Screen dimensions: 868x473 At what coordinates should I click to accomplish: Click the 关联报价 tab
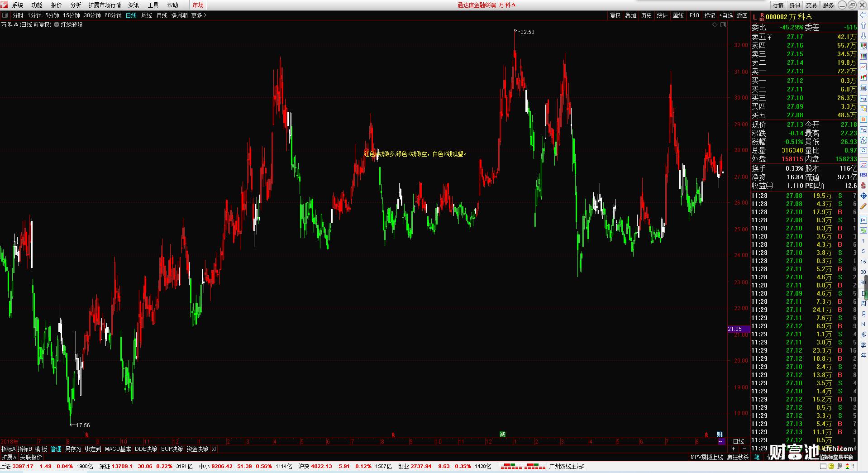31,457
